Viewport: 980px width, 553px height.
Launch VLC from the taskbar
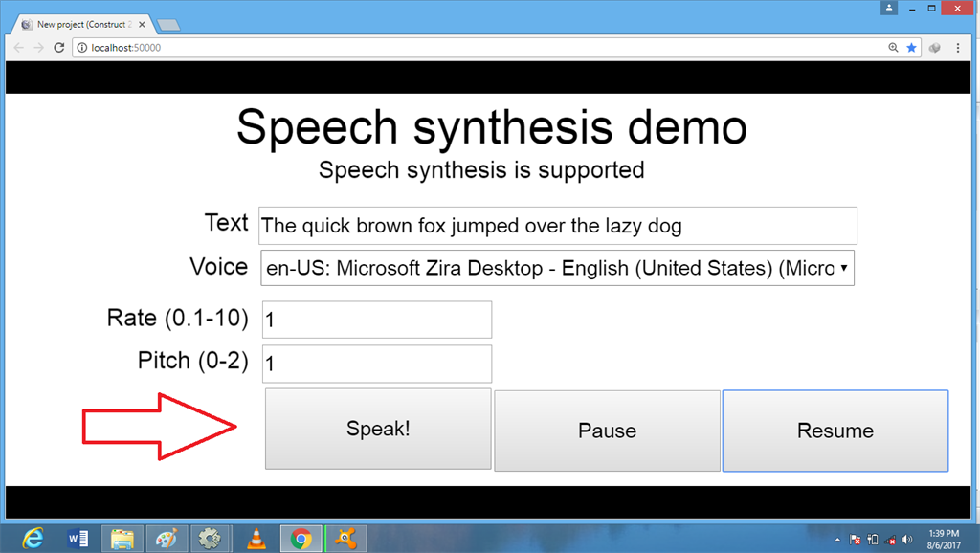click(x=255, y=538)
